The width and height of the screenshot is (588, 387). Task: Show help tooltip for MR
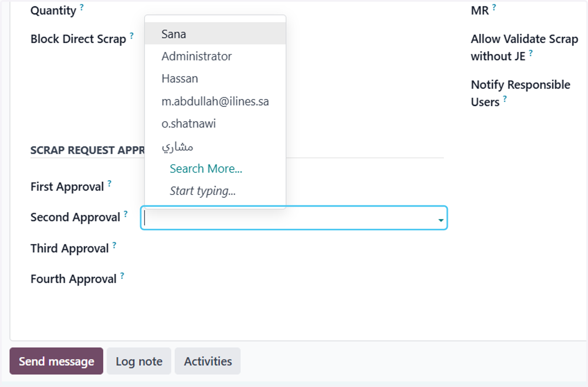[x=494, y=7]
